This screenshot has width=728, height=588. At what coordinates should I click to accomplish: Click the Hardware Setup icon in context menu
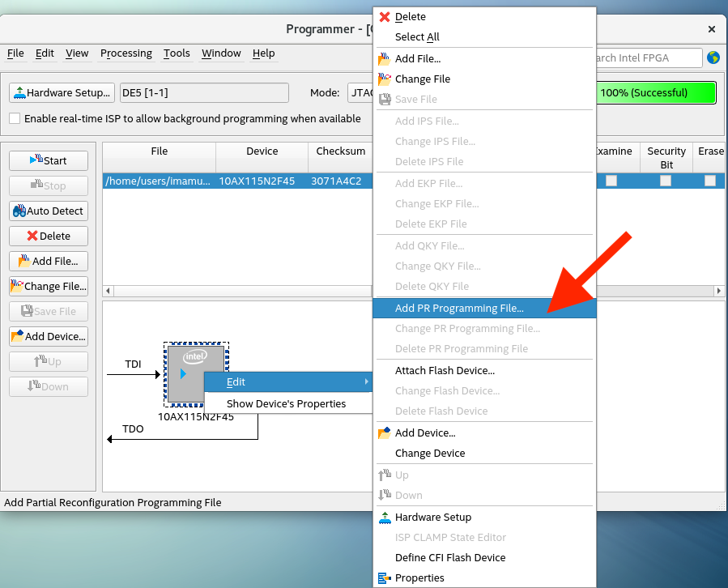(385, 518)
